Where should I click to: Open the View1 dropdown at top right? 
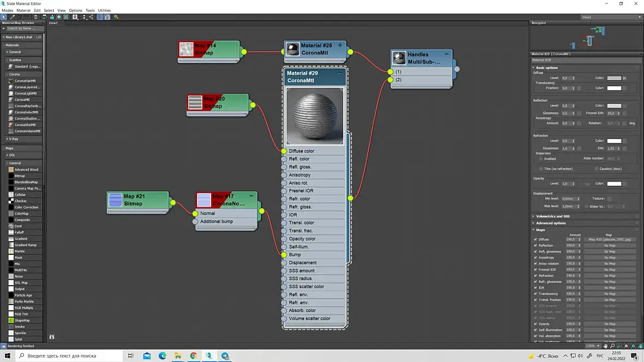click(611, 17)
